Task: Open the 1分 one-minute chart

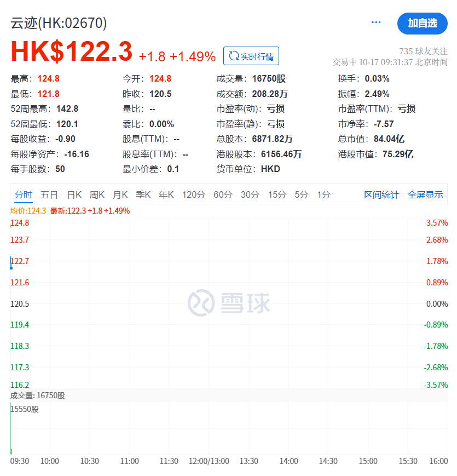Action: click(324, 194)
